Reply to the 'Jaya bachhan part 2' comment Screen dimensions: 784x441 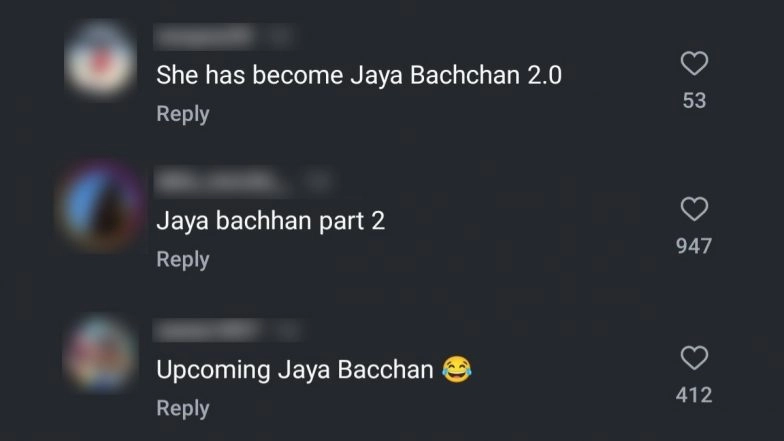point(182,260)
